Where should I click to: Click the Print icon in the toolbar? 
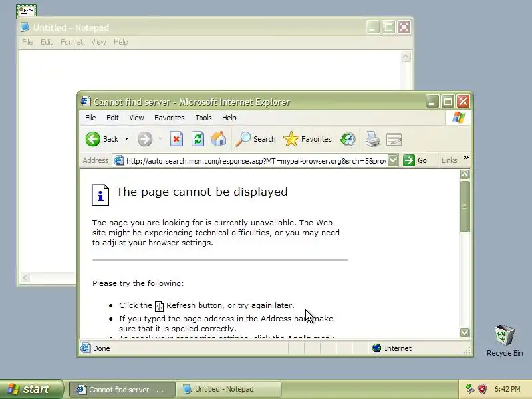coord(372,139)
